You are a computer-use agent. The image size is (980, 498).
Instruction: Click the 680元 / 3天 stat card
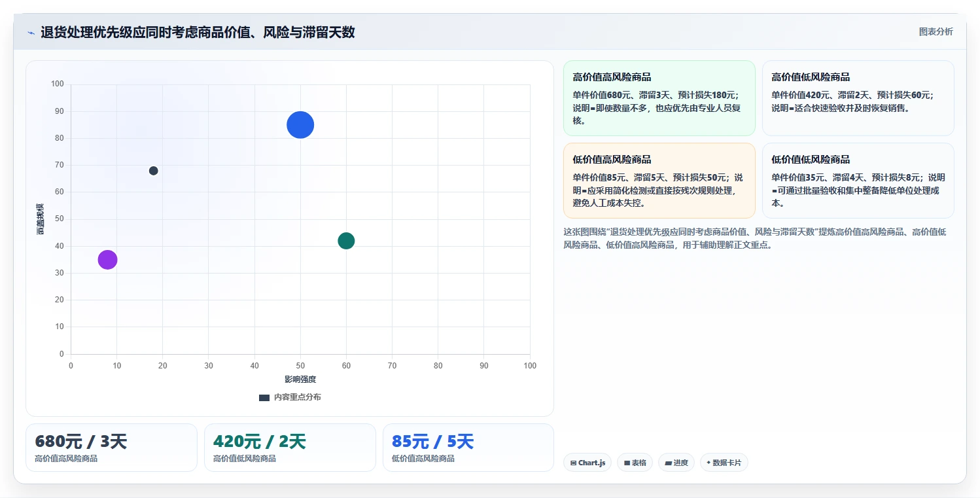click(111, 448)
